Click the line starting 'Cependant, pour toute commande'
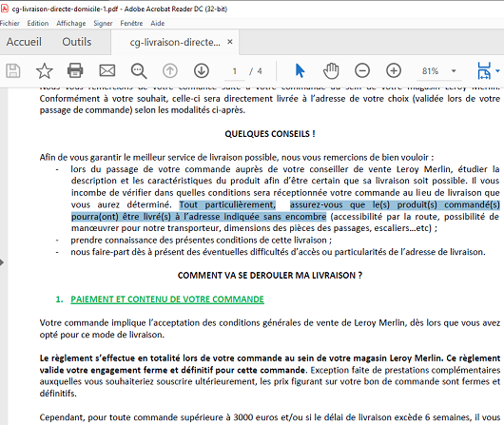504x425 pixels. (x=270, y=417)
